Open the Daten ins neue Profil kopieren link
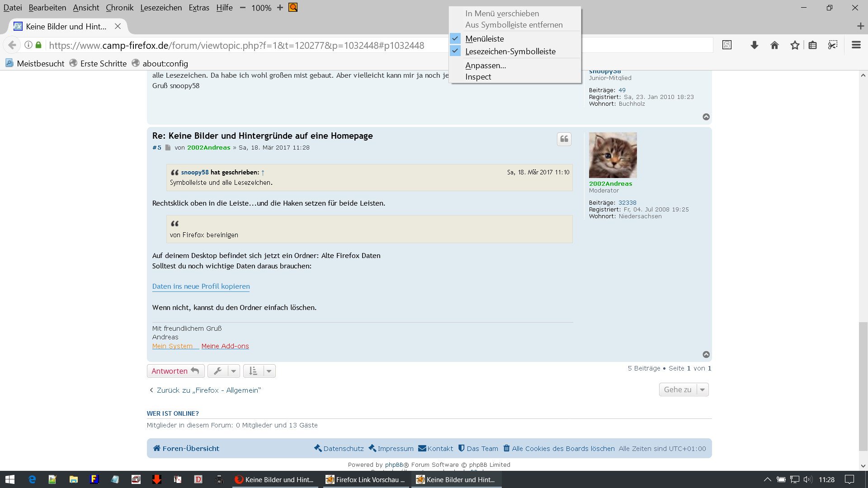The height and width of the screenshot is (488, 868). point(201,286)
